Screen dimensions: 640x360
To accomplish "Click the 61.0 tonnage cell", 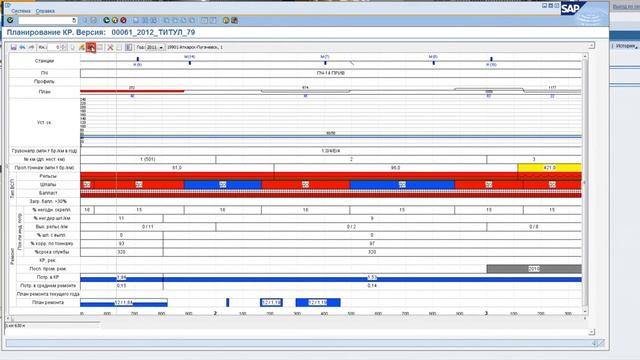I will coord(177,168).
